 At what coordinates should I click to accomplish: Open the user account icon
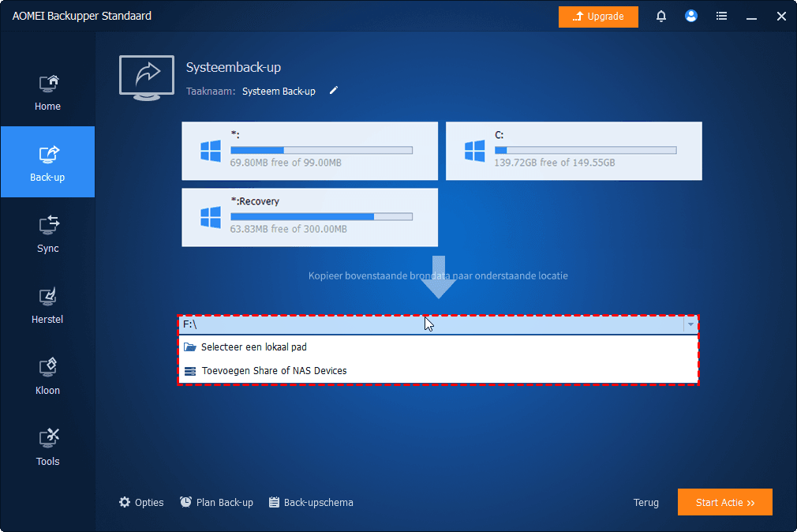click(690, 17)
